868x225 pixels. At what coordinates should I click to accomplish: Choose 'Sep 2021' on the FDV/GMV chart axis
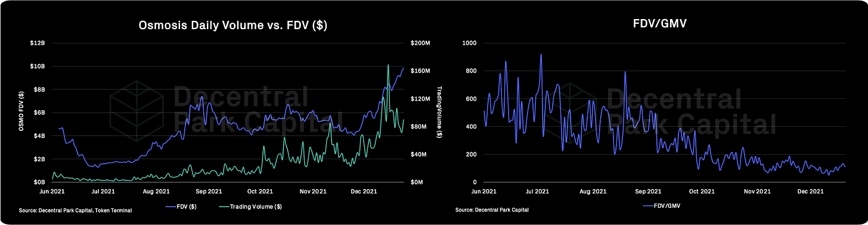[648, 192]
